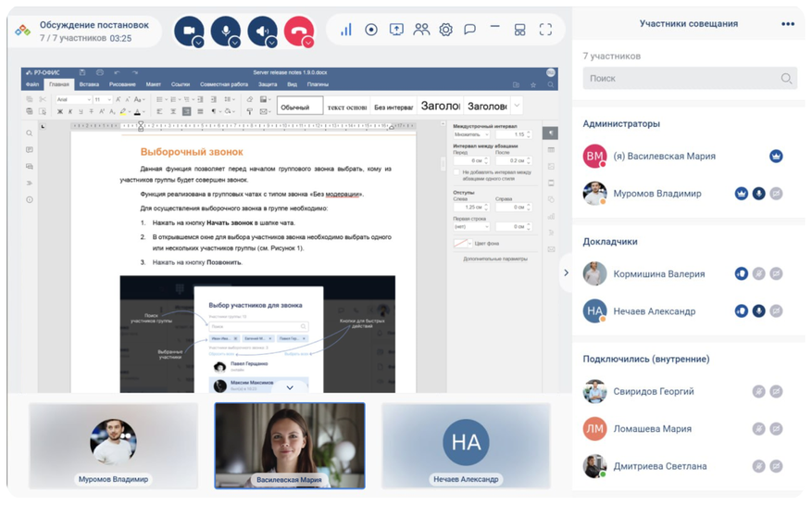
Task: Open the Совместная работа ribbon tab
Action: [x=223, y=84]
